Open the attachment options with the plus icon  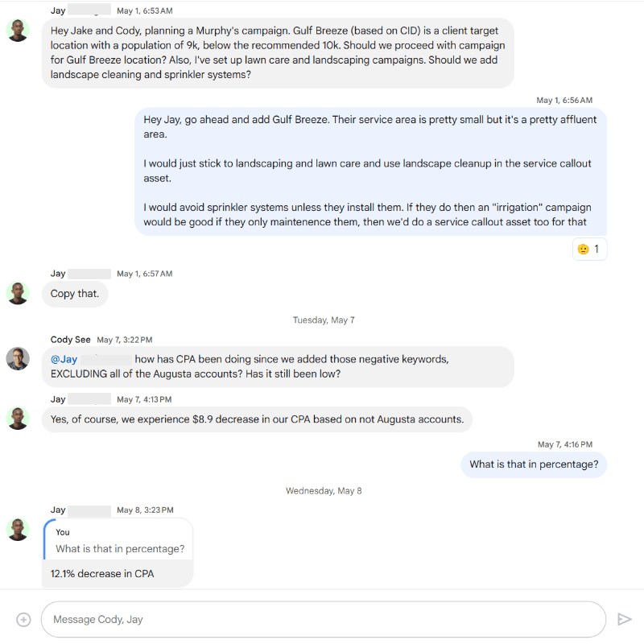pyautogui.click(x=23, y=619)
